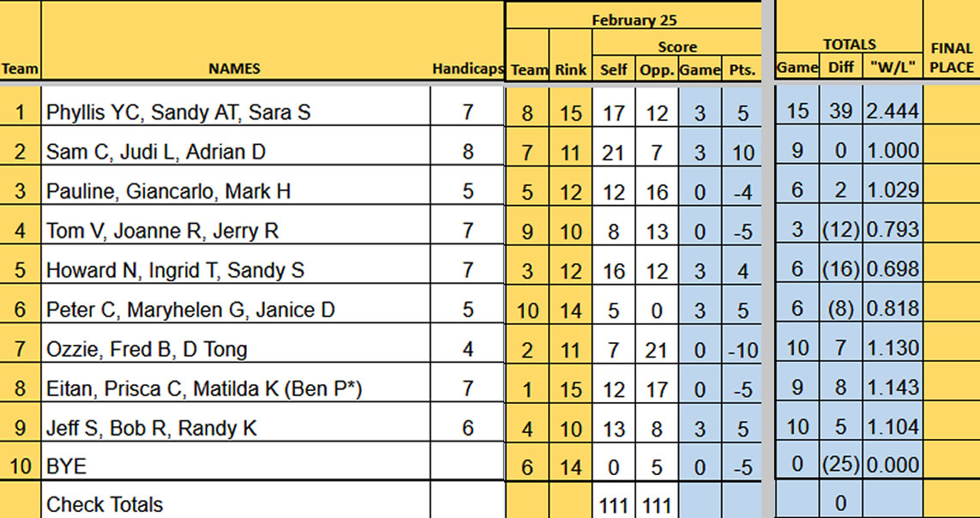Select the 1.000 W/L value cell
Screen dimensions: 980x518
(x=892, y=151)
